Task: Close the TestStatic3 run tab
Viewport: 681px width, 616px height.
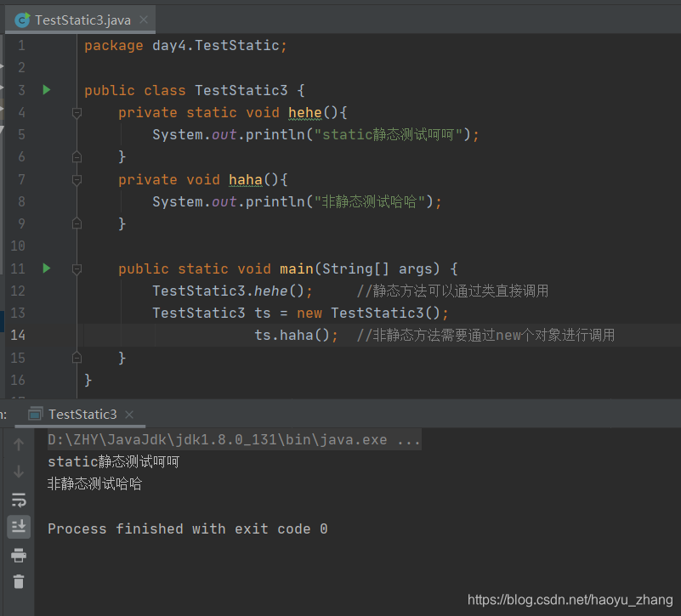Action: click(129, 415)
